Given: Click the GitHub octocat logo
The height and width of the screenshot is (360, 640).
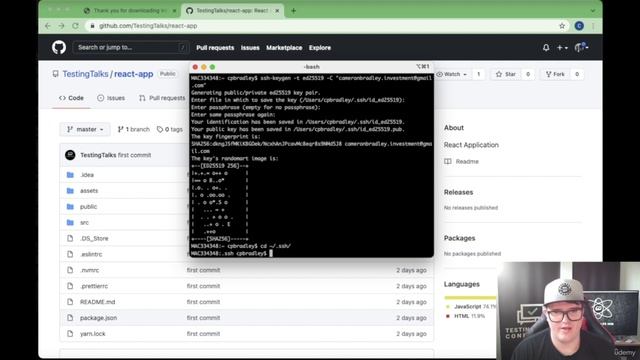Looking at the screenshot, I should click(59, 47).
